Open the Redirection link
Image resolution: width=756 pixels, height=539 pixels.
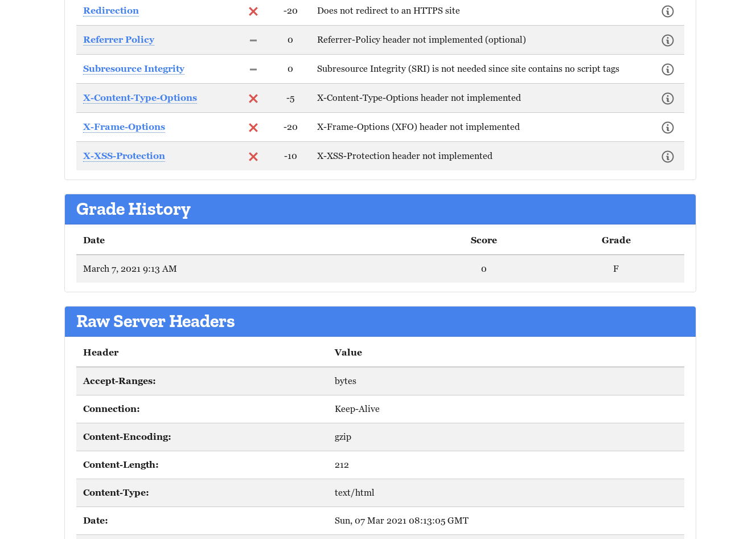(111, 11)
